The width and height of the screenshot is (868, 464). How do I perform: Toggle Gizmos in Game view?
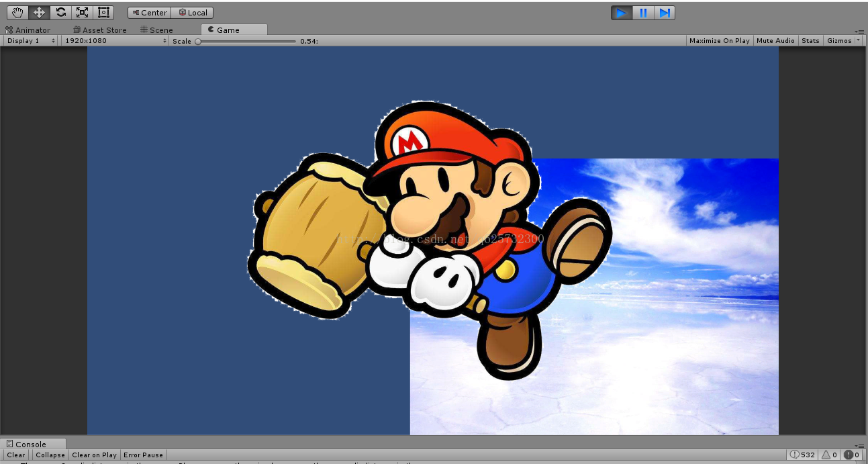(839, 41)
